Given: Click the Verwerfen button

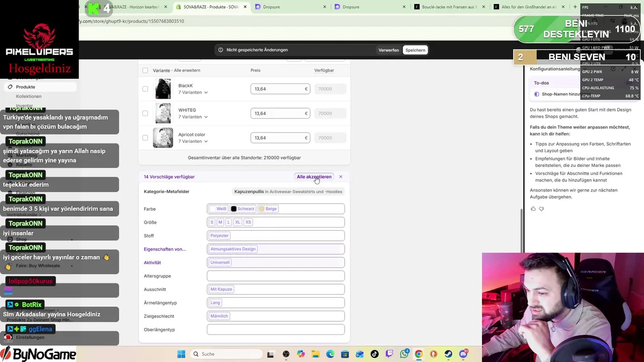Looking at the screenshot, I should pyautogui.click(x=388, y=50).
